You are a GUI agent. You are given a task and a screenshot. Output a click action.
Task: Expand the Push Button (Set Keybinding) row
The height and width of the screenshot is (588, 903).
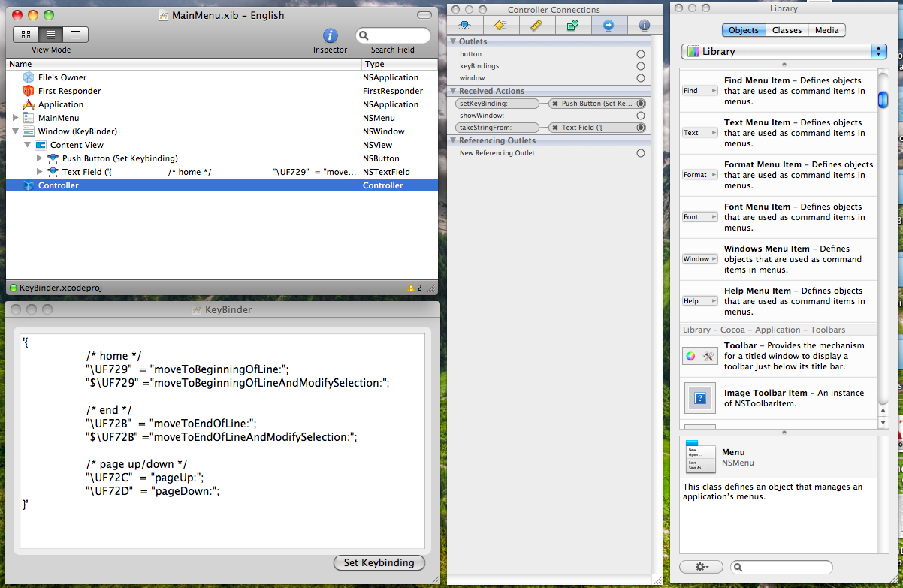(40, 158)
